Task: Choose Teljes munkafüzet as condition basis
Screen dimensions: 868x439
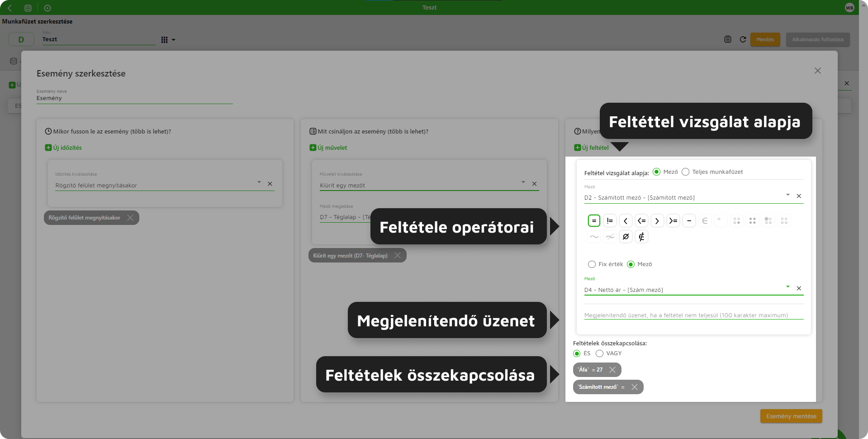Action: tap(686, 172)
